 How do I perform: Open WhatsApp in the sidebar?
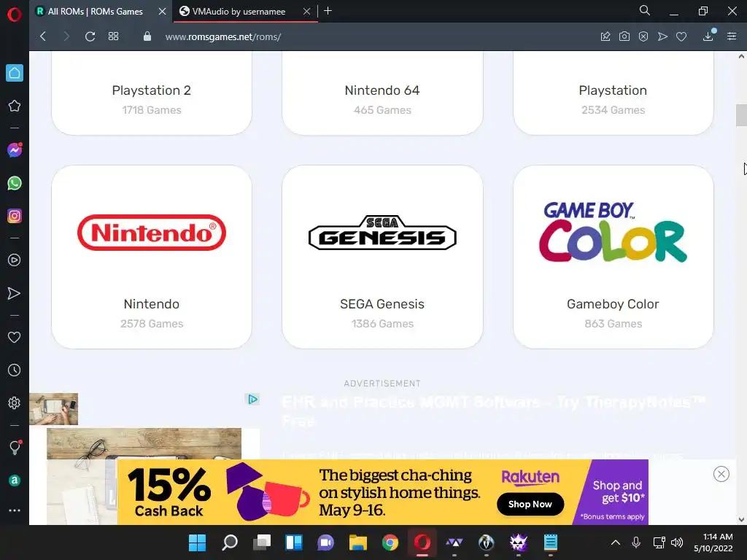(15, 183)
